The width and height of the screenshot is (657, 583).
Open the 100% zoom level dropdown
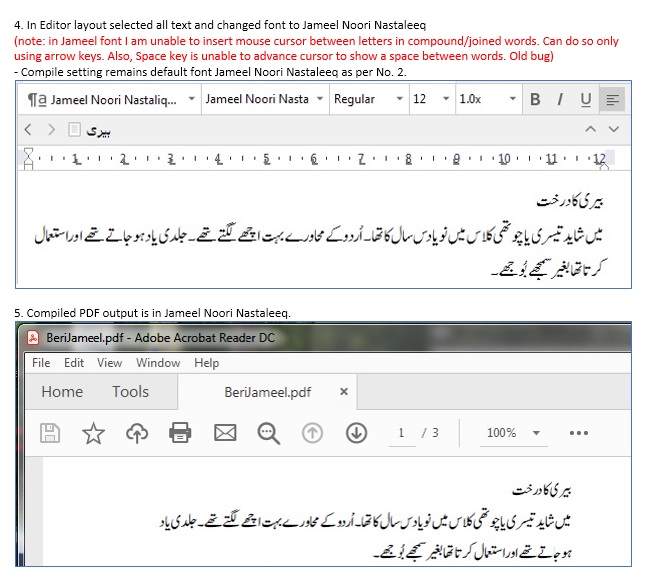(513, 433)
